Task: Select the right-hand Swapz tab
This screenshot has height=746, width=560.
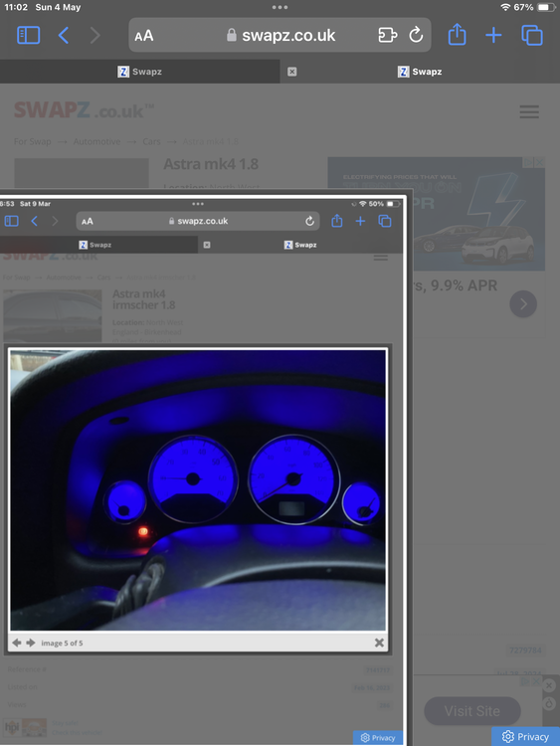Action: [x=420, y=72]
